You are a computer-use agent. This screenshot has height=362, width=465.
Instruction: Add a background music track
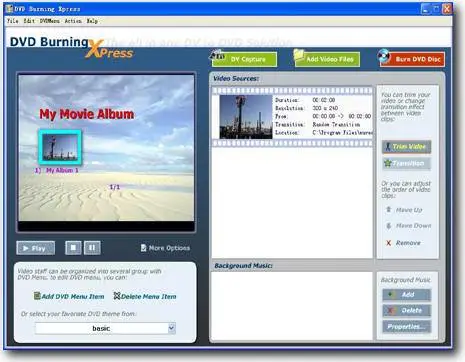[x=406, y=295]
